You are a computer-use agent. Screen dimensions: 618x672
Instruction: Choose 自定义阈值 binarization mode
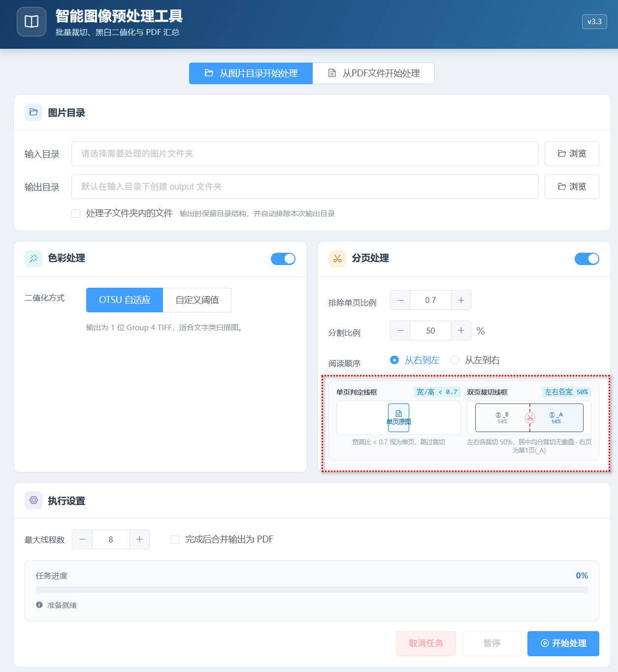[x=197, y=300]
